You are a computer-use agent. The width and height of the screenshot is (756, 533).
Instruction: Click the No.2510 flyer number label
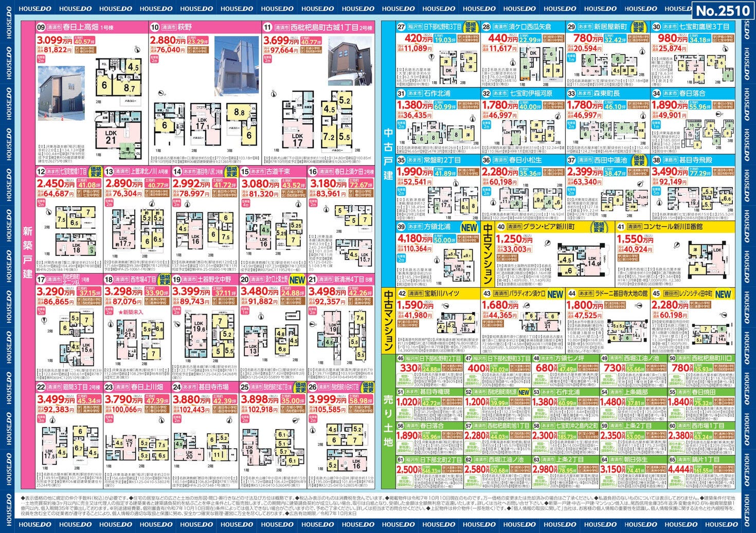click(723, 11)
